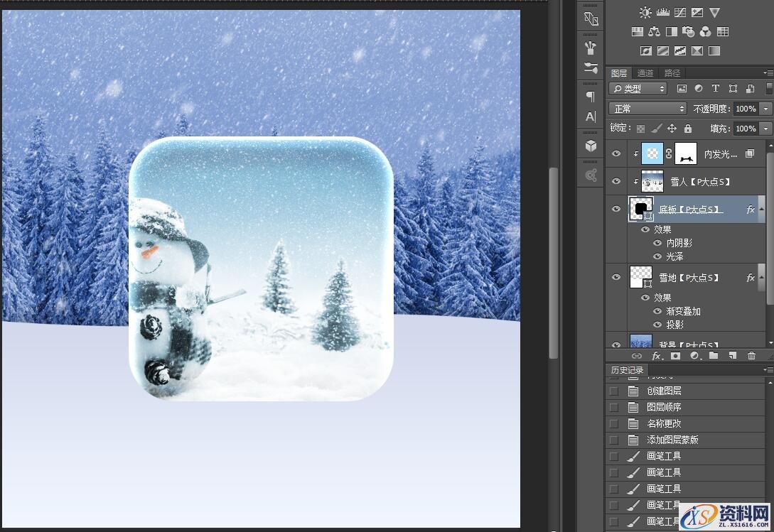
Task: Add a layer mask from panel footer
Action: coord(675,355)
